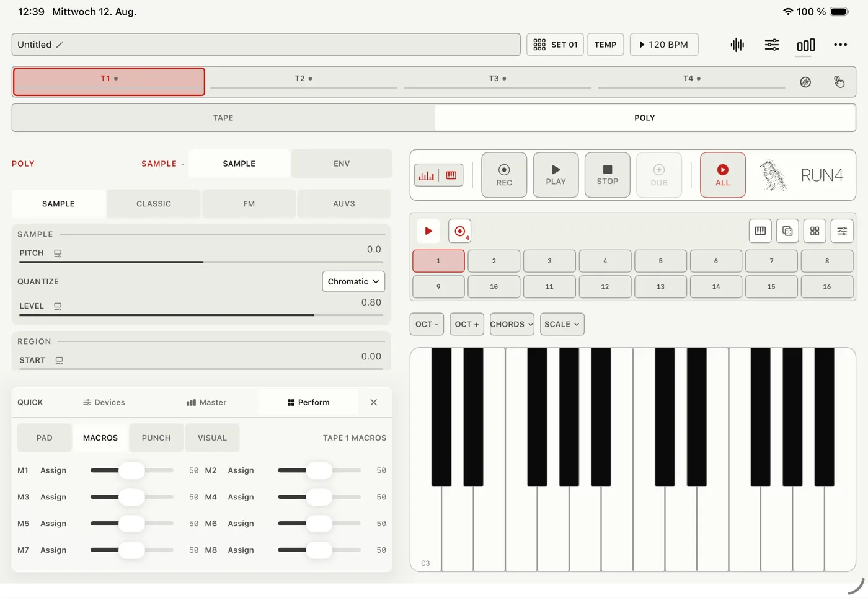The height and width of the screenshot is (598, 868).
Task: Switch to the TAPE mode segment
Action: [x=223, y=118]
